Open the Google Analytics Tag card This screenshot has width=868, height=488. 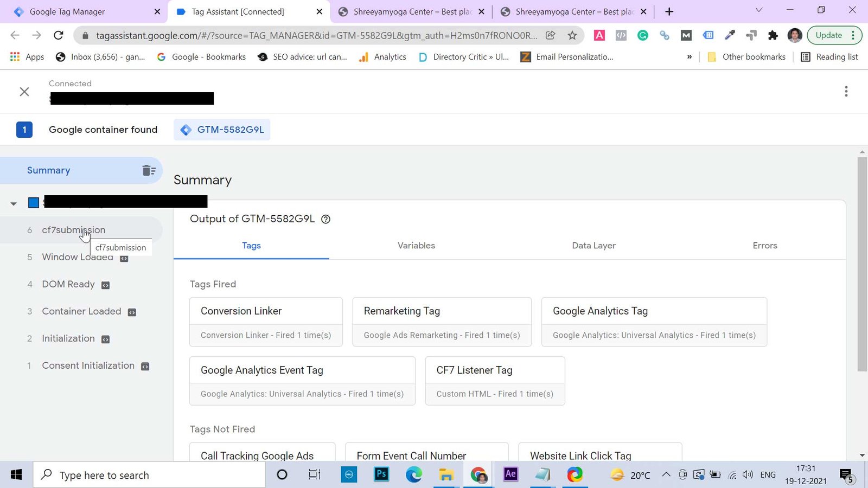[654, 322]
